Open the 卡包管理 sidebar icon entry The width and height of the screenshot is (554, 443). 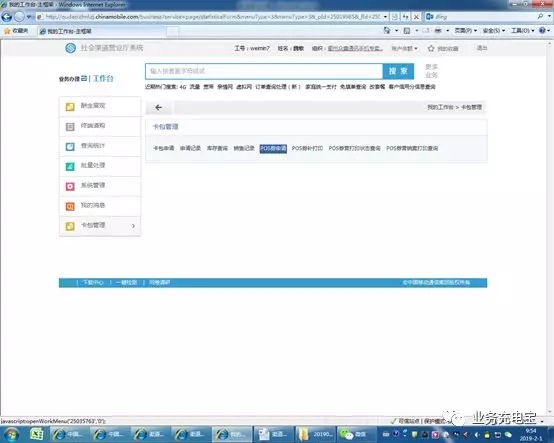click(x=70, y=226)
